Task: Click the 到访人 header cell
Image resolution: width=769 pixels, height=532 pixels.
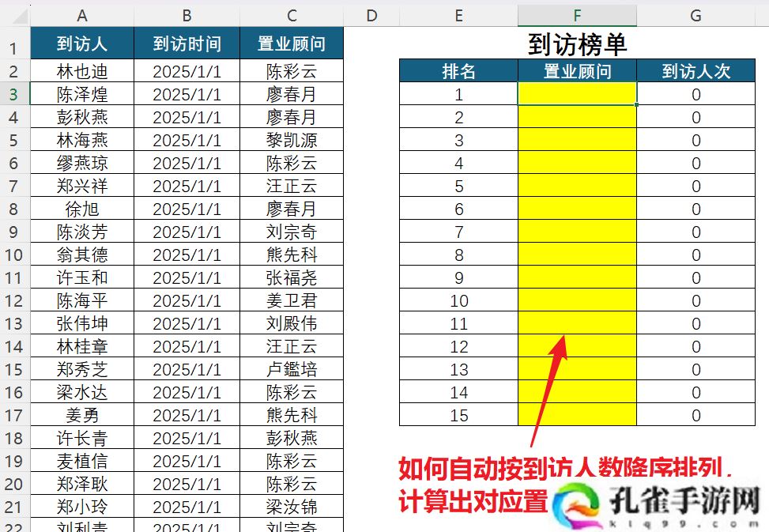Action: click(x=82, y=43)
